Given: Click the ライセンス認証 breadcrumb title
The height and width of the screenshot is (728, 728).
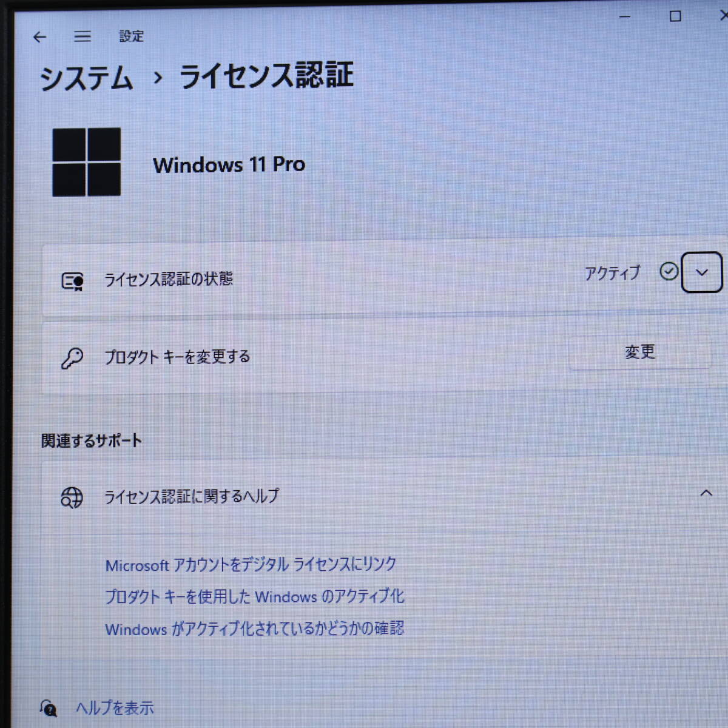Looking at the screenshot, I should 266,76.
